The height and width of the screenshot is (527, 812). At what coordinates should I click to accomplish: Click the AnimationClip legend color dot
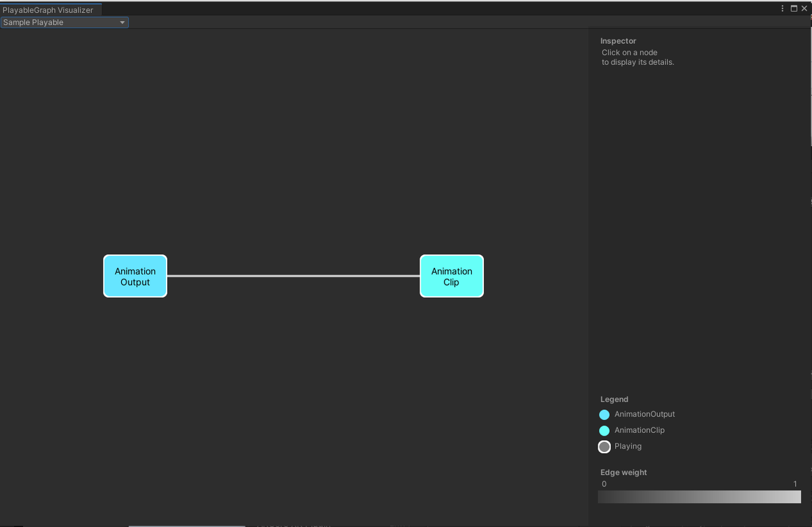(x=604, y=430)
